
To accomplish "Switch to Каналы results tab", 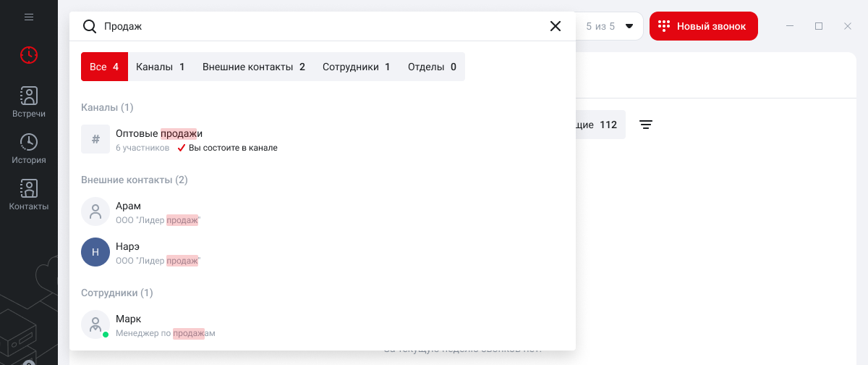I will pos(161,67).
